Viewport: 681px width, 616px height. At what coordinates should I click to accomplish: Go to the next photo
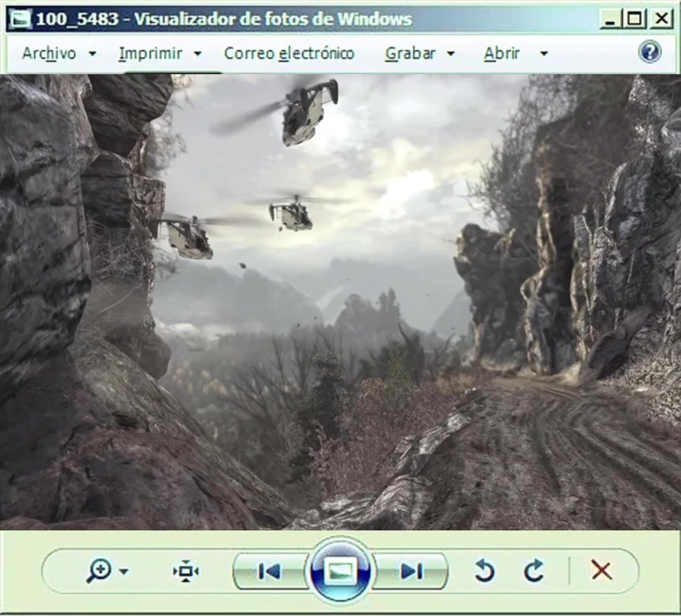pyautogui.click(x=411, y=572)
